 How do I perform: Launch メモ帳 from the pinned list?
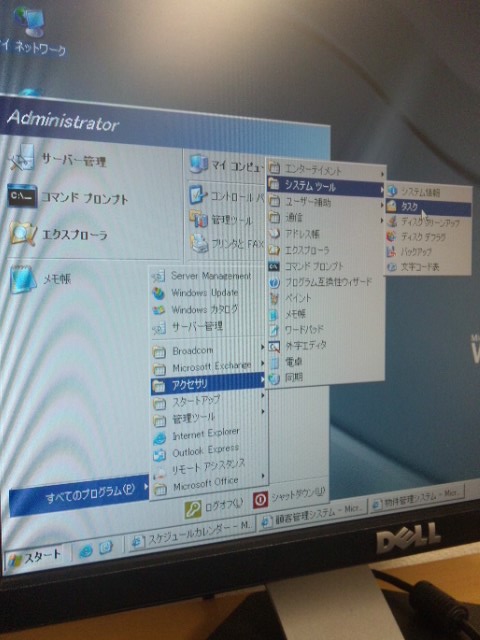click(40, 280)
